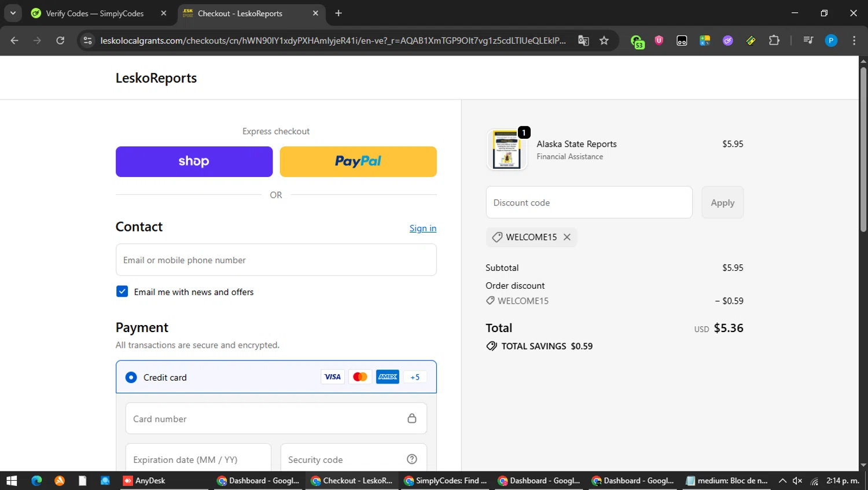868x490 pixels.
Task: Click the clock showing 2:14 p. m.
Action: (x=843, y=481)
